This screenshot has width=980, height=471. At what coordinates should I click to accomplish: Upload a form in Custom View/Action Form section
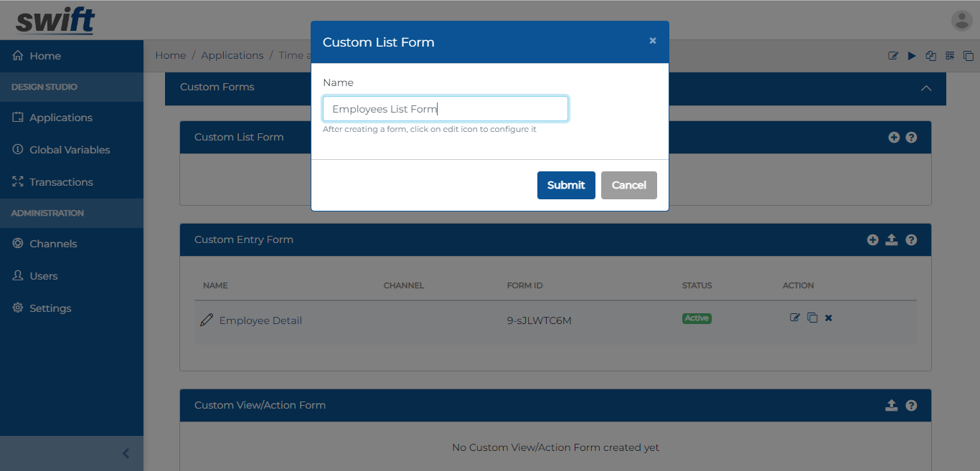(892, 405)
